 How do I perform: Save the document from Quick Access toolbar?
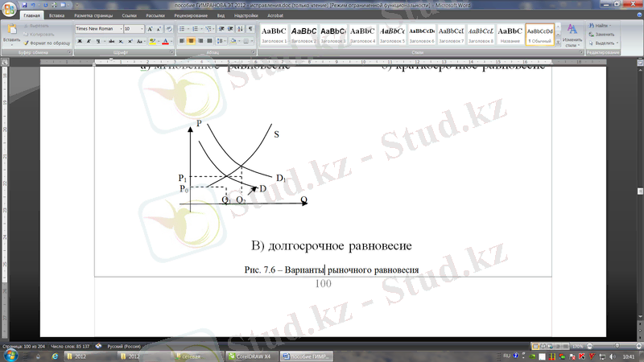pyautogui.click(x=25, y=5)
